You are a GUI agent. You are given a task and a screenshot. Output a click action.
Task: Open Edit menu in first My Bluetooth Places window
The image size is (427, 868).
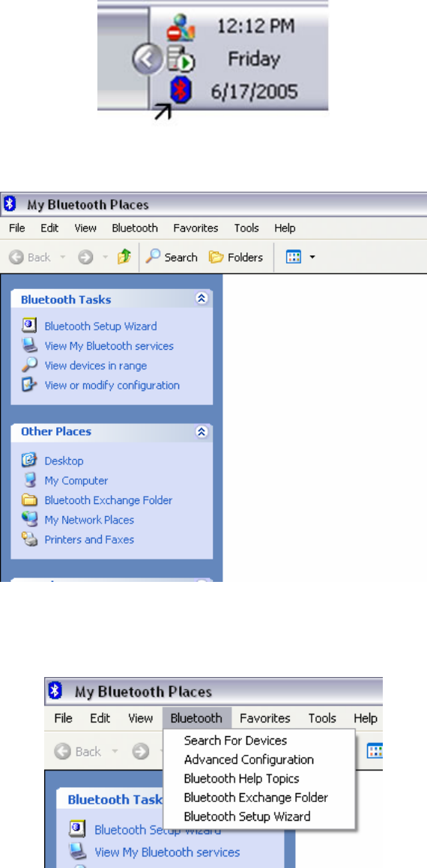49,228
